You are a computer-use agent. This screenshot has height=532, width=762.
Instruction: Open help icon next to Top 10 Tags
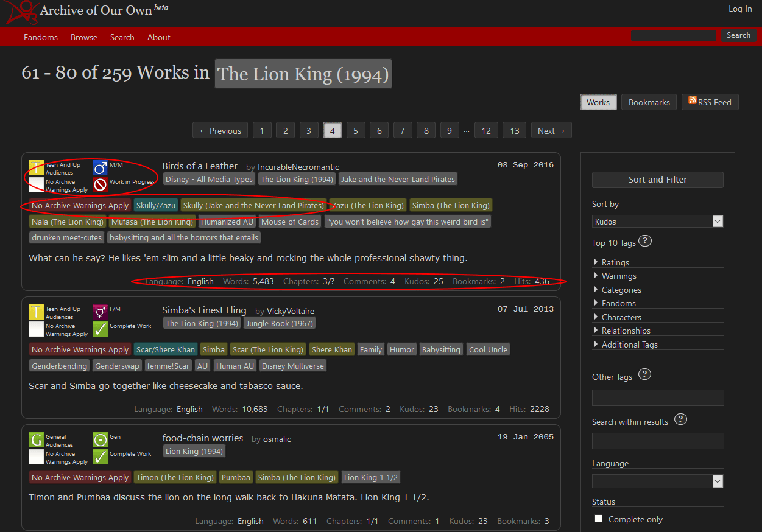pyautogui.click(x=645, y=241)
